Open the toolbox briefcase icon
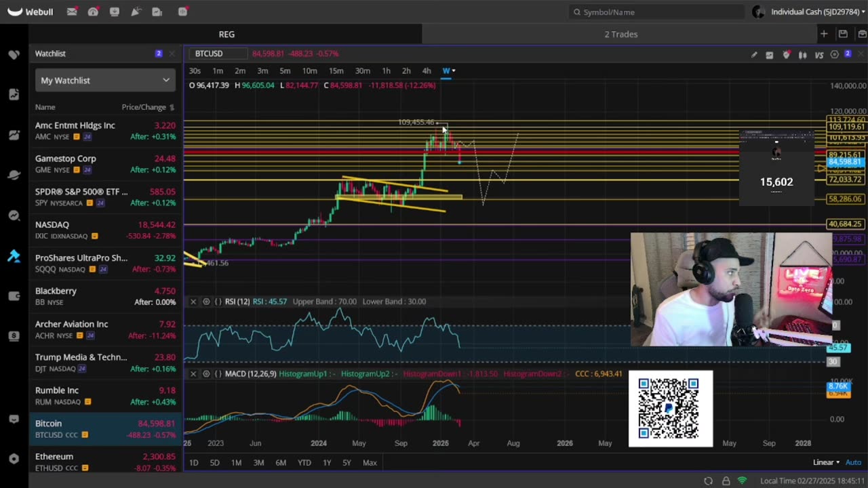The image size is (868, 488). tap(862, 34)
